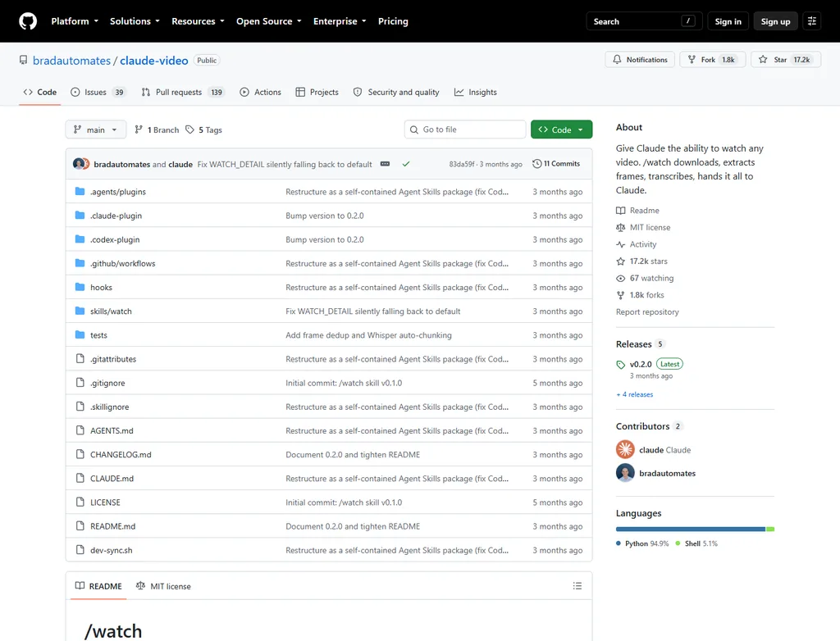Click the Sign up button

775,21
